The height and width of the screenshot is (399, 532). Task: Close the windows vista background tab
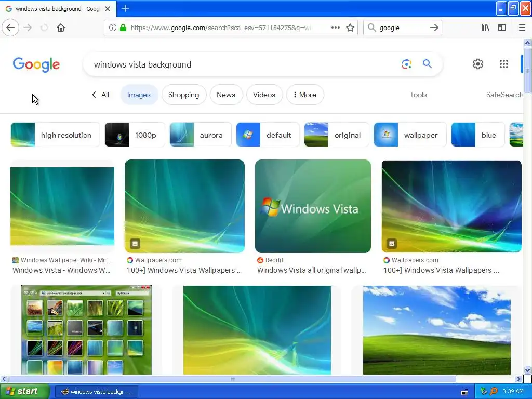(108, 9)
